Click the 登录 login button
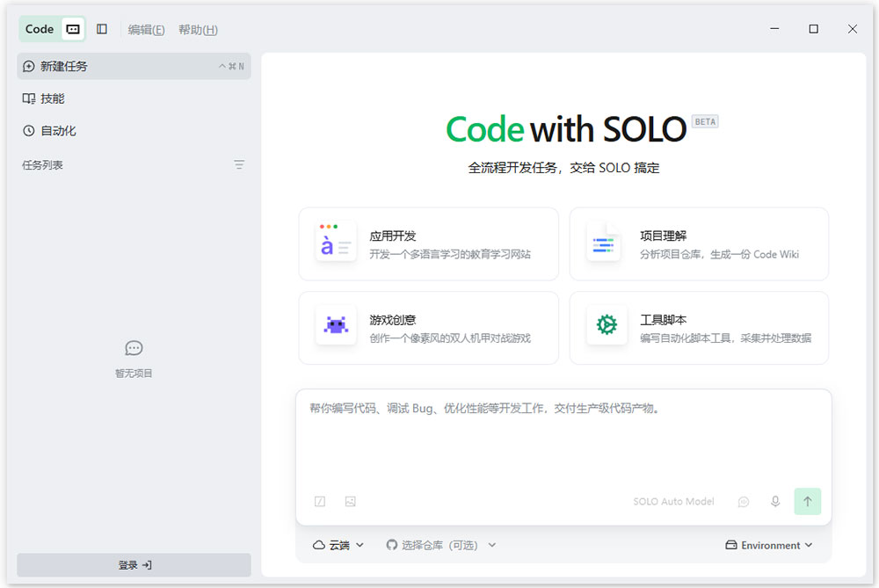This screenshot has height=588, width=879. 134,565
